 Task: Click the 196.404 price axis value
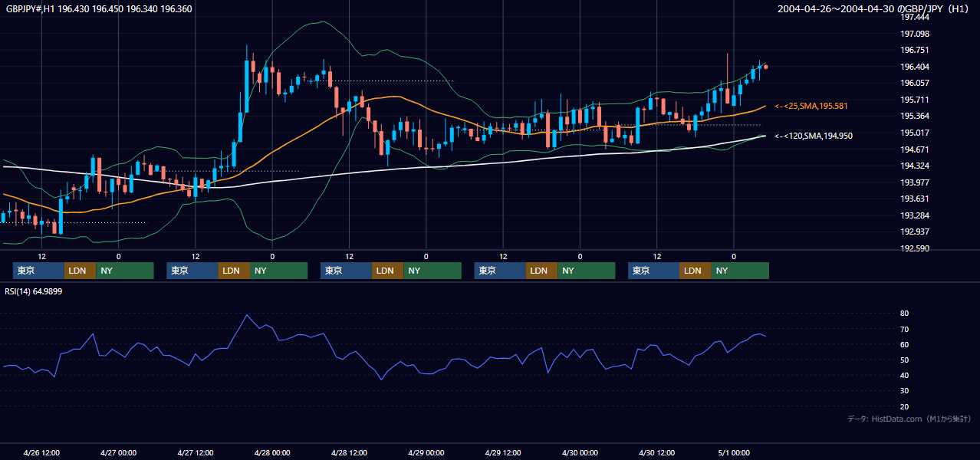coord(916,67)
